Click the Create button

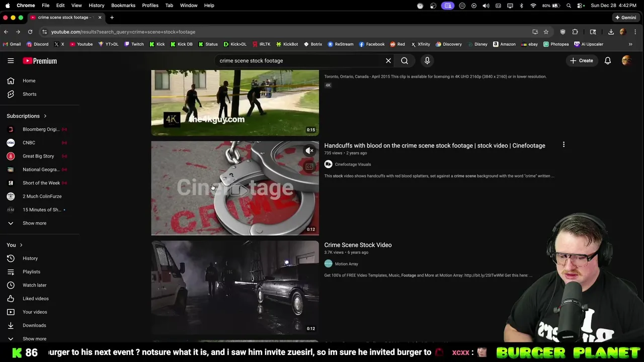(x=581, y=61)
